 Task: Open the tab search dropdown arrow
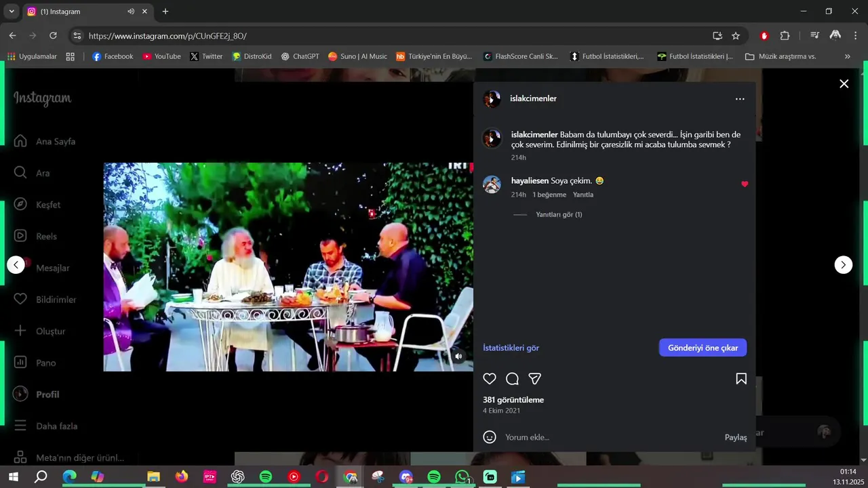[12, 12]
